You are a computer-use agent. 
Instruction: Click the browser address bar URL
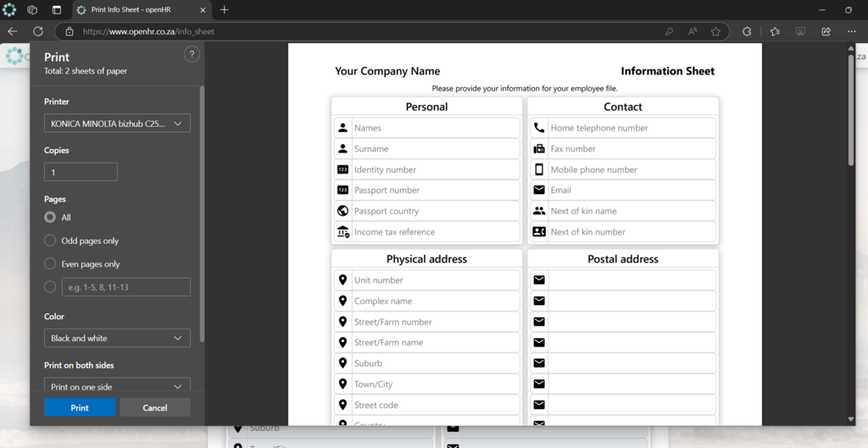tap(148, 31)
